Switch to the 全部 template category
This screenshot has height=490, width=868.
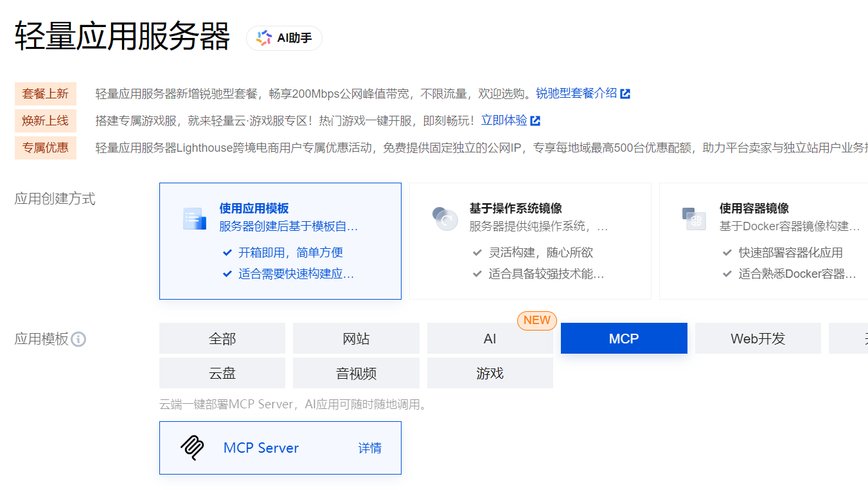click(222, 338)
